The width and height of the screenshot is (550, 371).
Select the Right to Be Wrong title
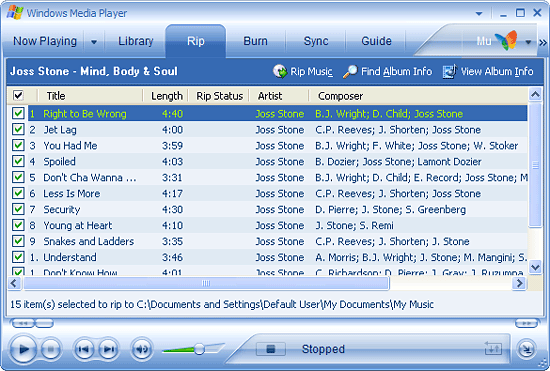85,114
